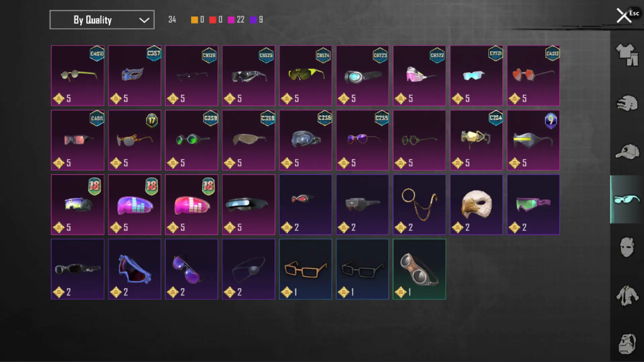Select the orange square-frame glasses
644x362 pixels.
(x=306, y=269)
